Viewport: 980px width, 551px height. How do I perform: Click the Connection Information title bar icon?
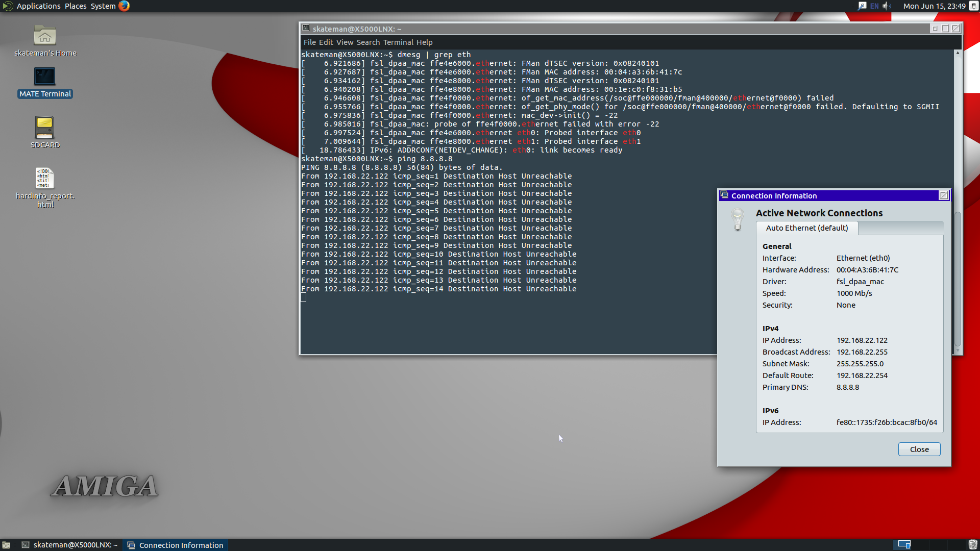724,195
